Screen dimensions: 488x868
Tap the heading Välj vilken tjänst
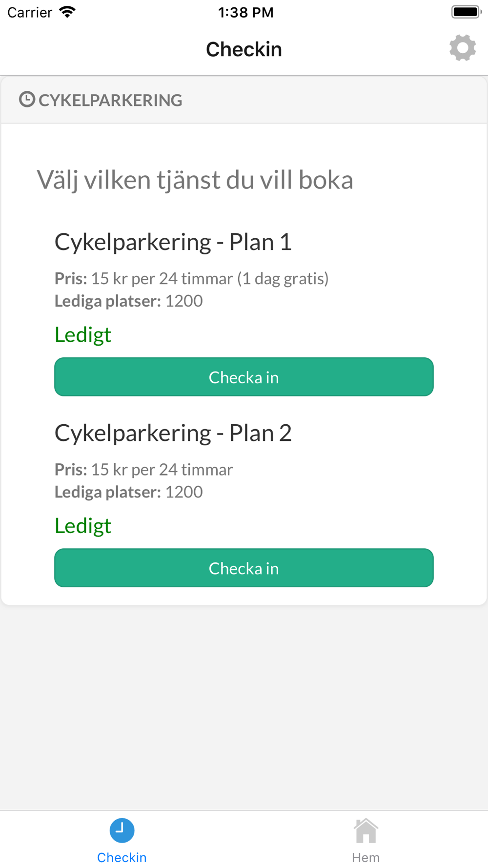point(195,180)
